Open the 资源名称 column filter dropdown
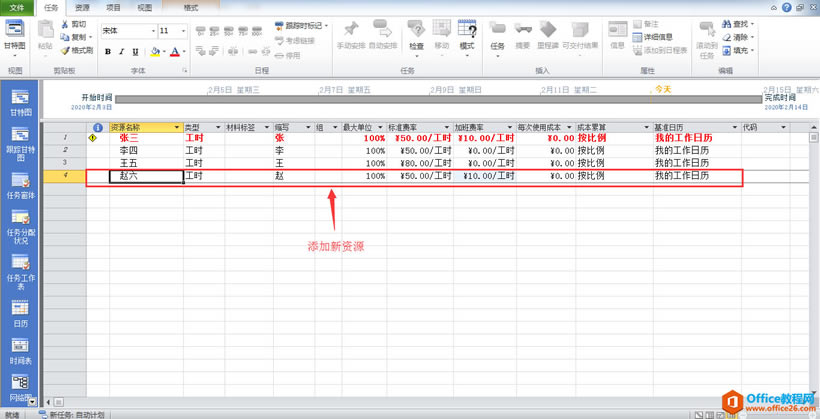 click(x=177, y=128)
